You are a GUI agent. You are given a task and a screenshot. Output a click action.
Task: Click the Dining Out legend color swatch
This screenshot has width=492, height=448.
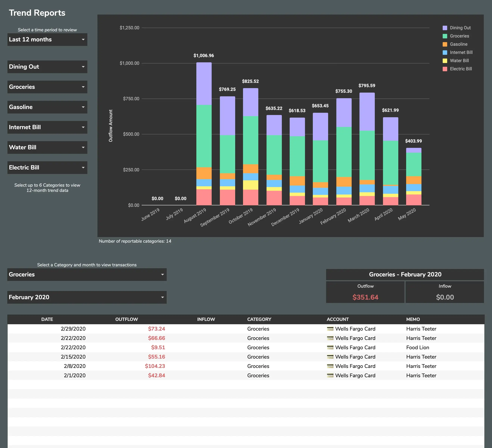(x=445, y=28)
